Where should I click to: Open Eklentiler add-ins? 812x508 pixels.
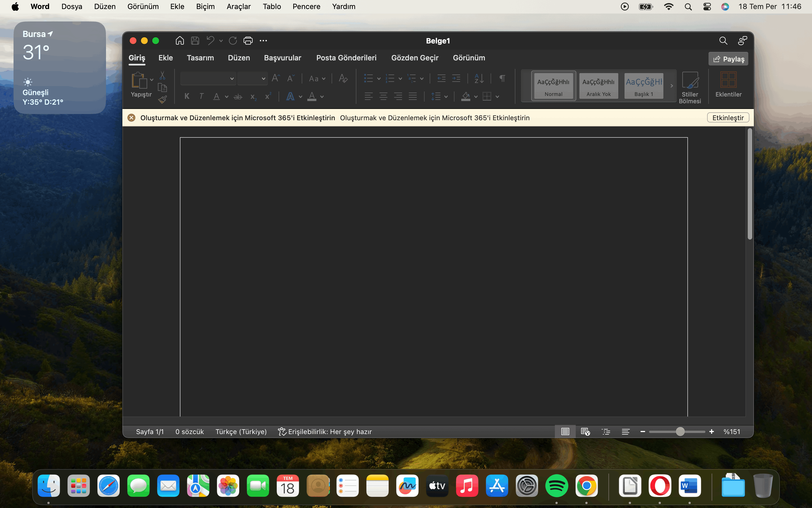point(729,85)
